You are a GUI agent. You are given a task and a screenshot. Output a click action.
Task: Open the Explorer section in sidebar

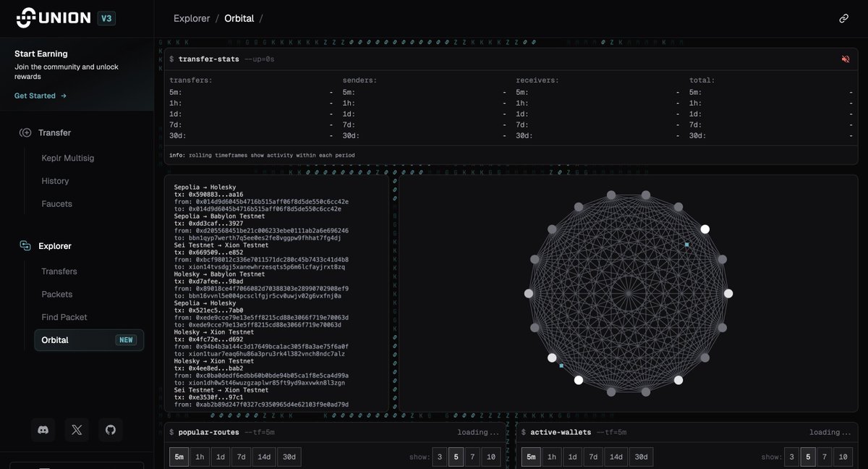tap(55, 246)
